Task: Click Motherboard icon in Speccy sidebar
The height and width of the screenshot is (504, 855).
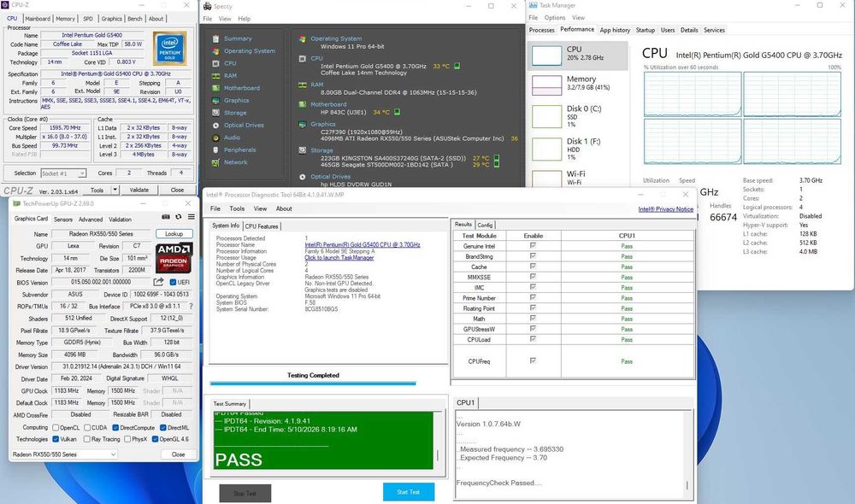Action: [216, 88]
